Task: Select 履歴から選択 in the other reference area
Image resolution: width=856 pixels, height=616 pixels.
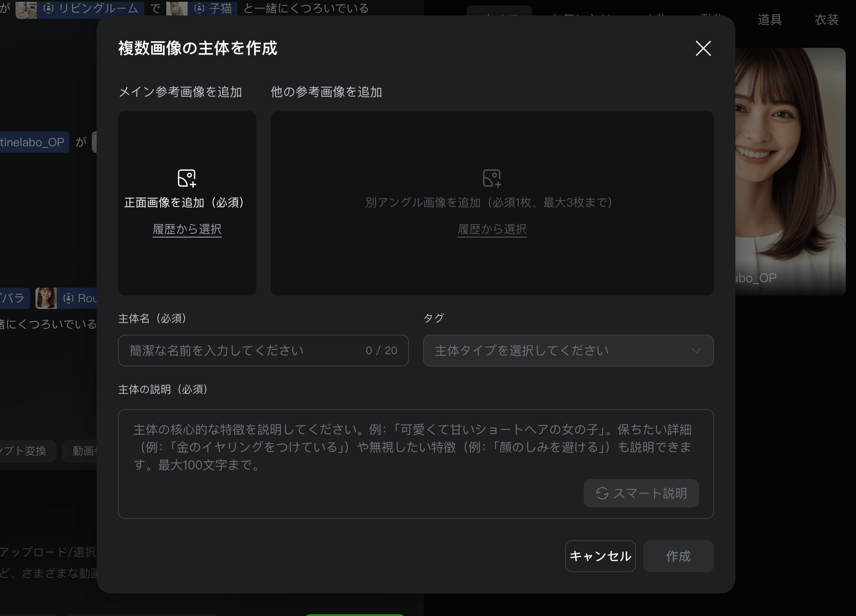Action: point(491,230)
